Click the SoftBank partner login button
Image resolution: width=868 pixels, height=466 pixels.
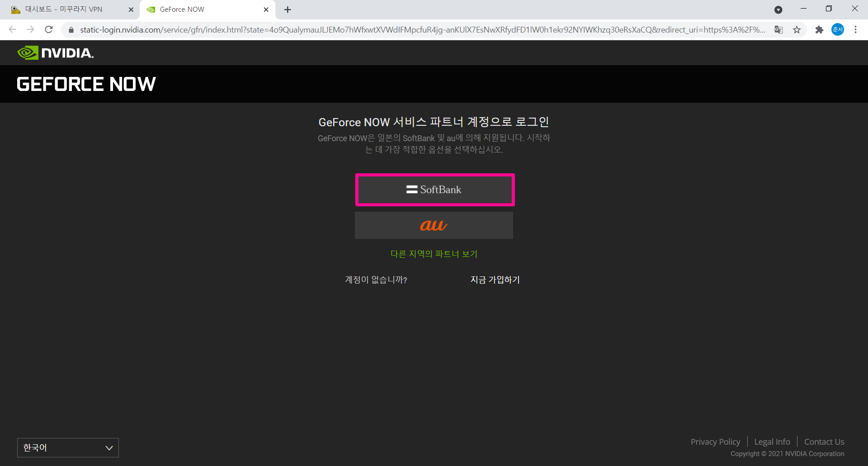(x=434, y=190)
